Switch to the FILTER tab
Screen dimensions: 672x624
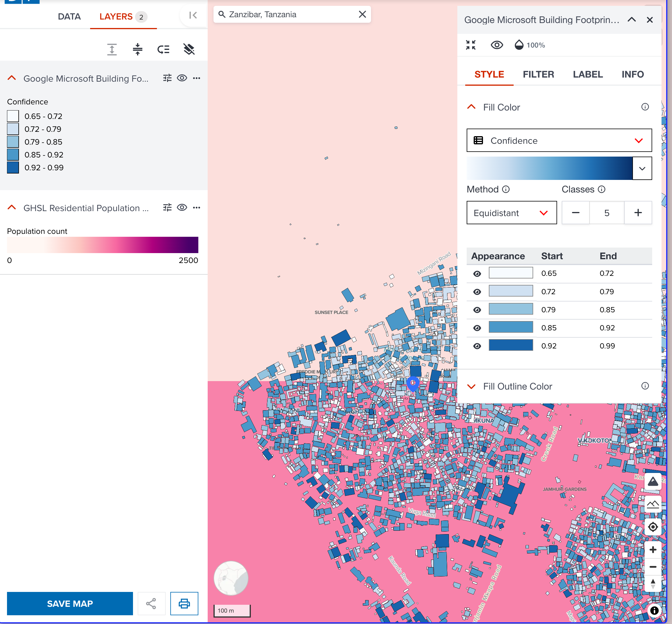538,74
